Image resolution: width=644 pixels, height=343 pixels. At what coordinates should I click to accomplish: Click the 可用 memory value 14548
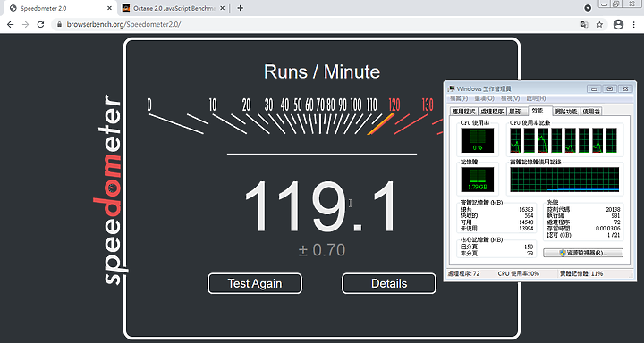[526, 222]
